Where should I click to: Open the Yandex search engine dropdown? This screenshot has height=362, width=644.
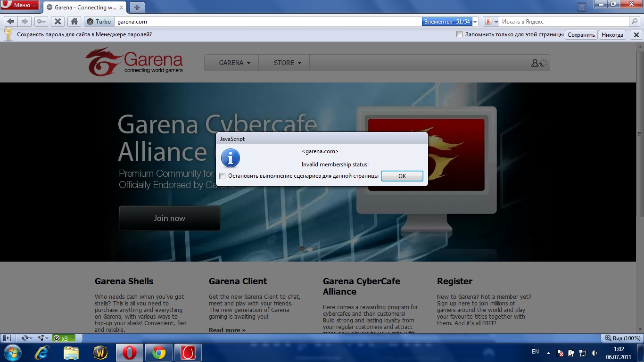tap(492, 22)
